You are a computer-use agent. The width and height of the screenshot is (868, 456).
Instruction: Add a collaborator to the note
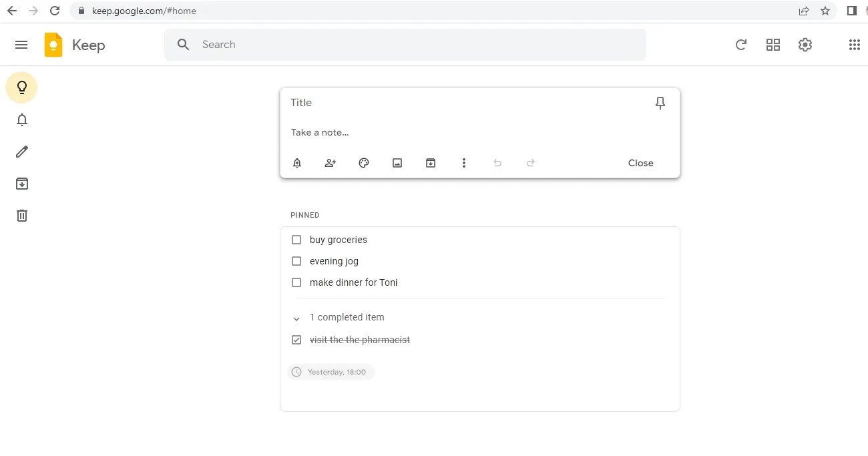click(331, 162)
